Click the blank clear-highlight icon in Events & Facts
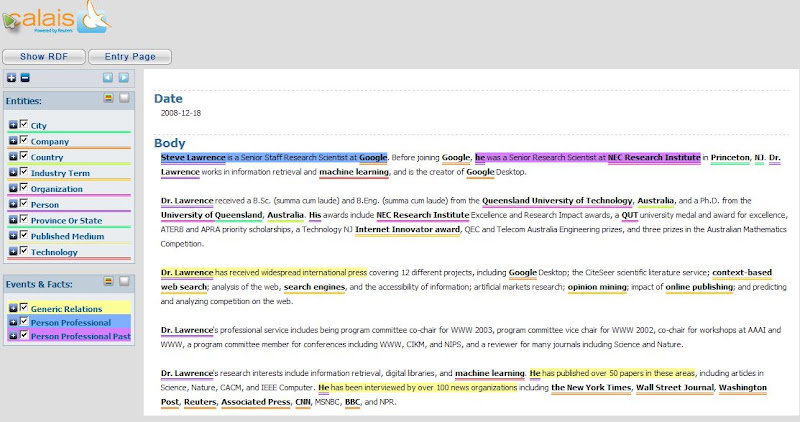 [x=124, y=281]
